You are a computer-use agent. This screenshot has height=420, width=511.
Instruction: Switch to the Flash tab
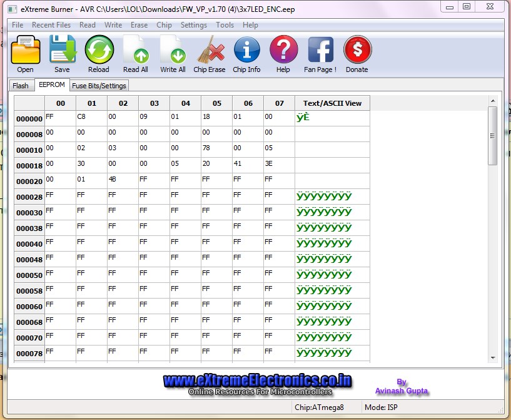[21, 86]
